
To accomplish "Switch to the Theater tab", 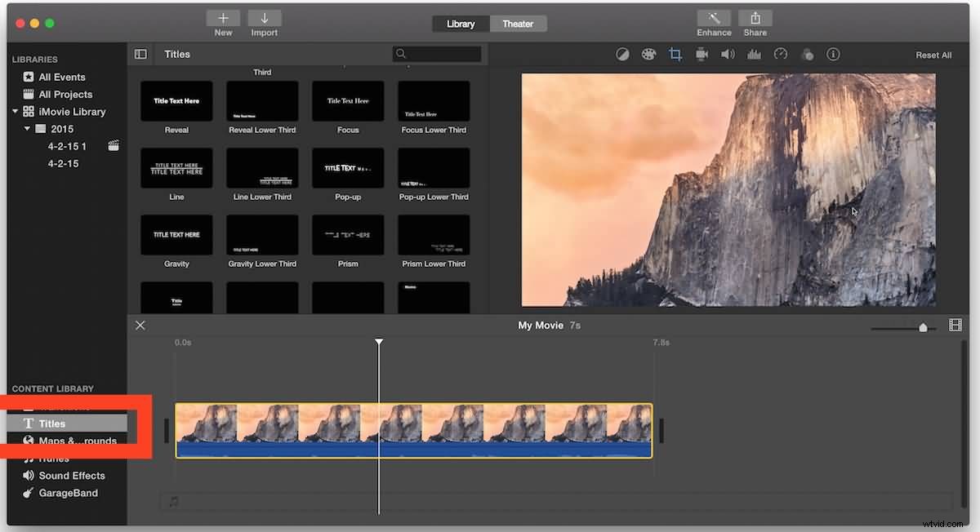I will (x=518, y=24).
